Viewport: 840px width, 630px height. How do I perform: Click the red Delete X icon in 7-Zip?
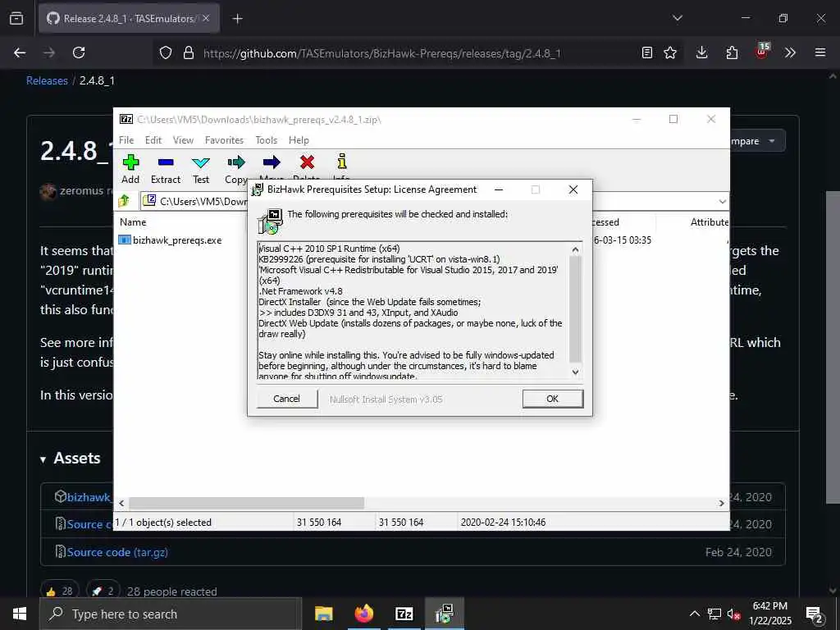click(x=307, y=162)
